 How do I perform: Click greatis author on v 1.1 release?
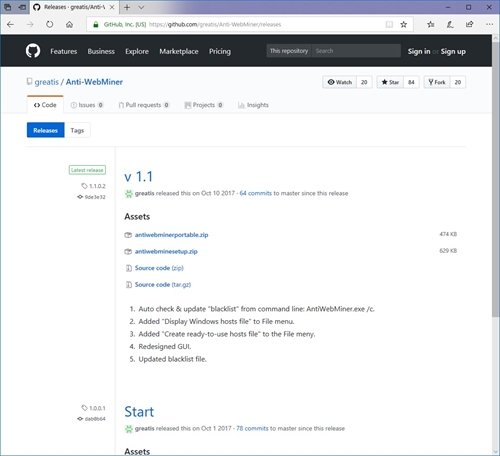[144, 193]
